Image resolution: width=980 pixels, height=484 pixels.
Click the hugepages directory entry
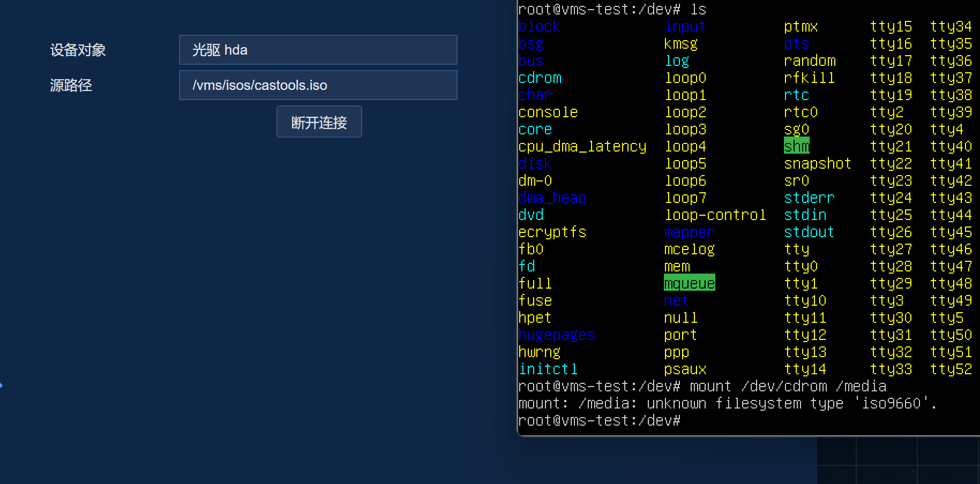[x=556, y=335]
